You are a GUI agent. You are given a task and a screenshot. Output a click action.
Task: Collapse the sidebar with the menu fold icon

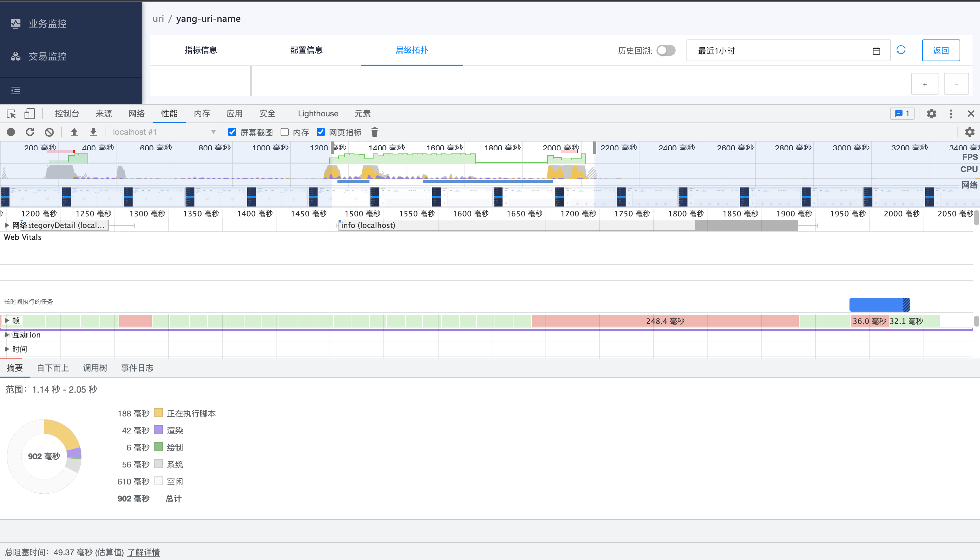(15, 90)
